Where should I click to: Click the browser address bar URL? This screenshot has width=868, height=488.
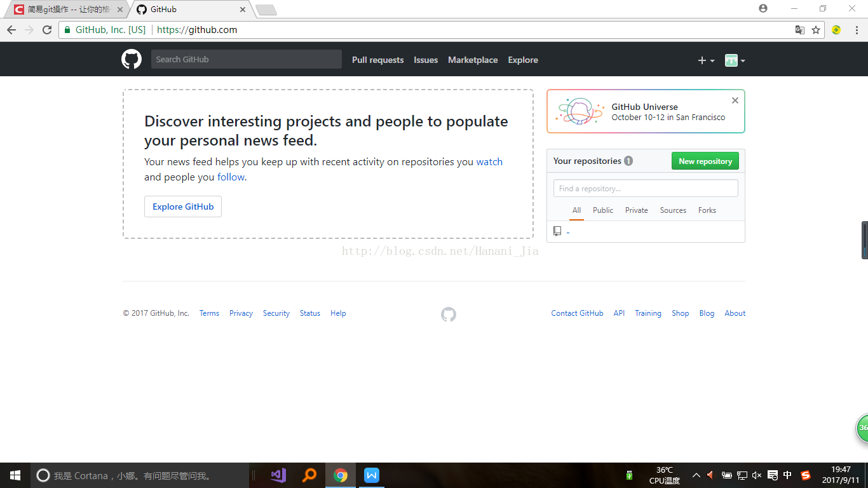coord(197,30)
